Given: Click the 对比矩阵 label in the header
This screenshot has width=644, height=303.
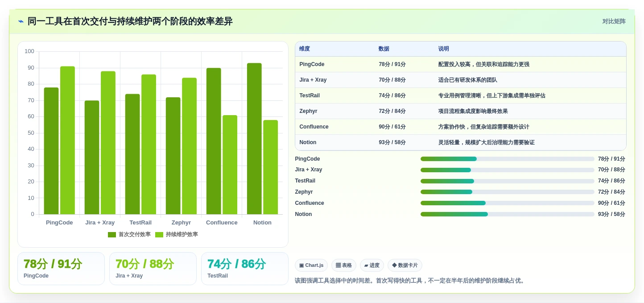Looking at the screenshot, I should point(614,21).
